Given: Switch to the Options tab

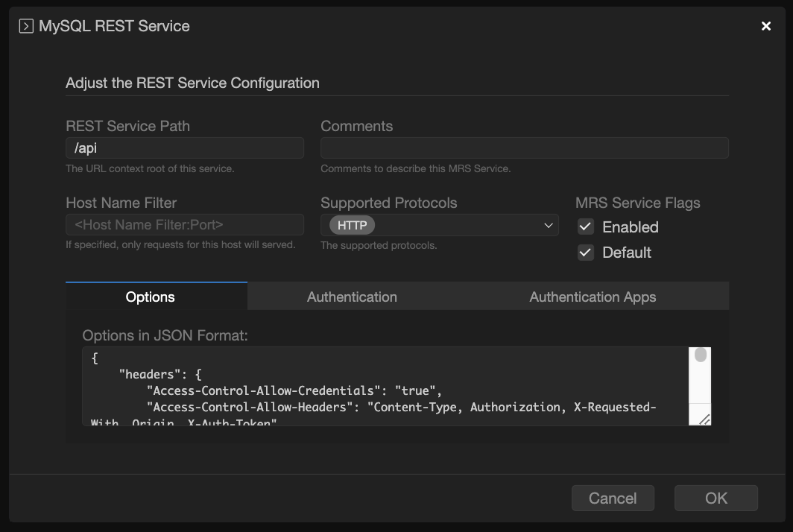Looking at the screenshot, I should (x=150, y=297).
